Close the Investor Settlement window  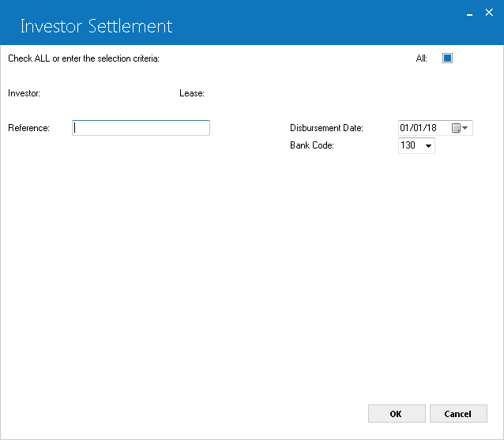[x=489, y=13]
